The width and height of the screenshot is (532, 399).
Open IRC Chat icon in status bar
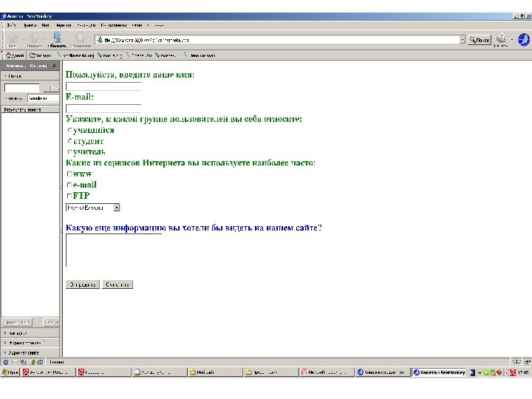click(40, 362)
